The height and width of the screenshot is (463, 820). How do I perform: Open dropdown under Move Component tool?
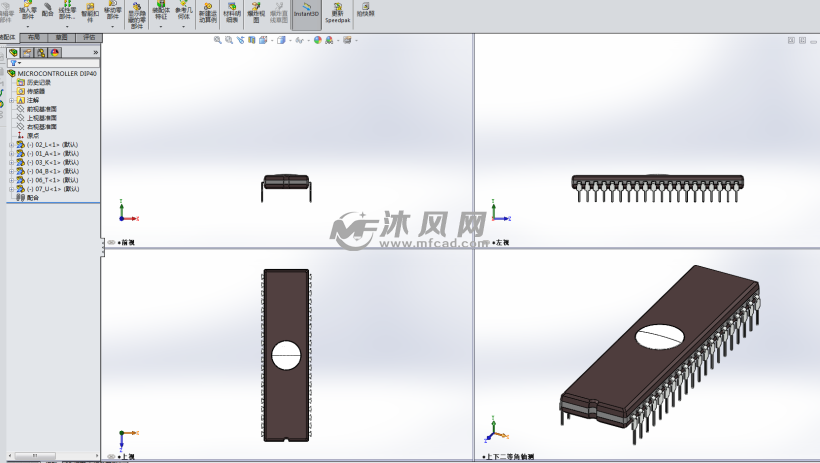[x=112, y=26]
